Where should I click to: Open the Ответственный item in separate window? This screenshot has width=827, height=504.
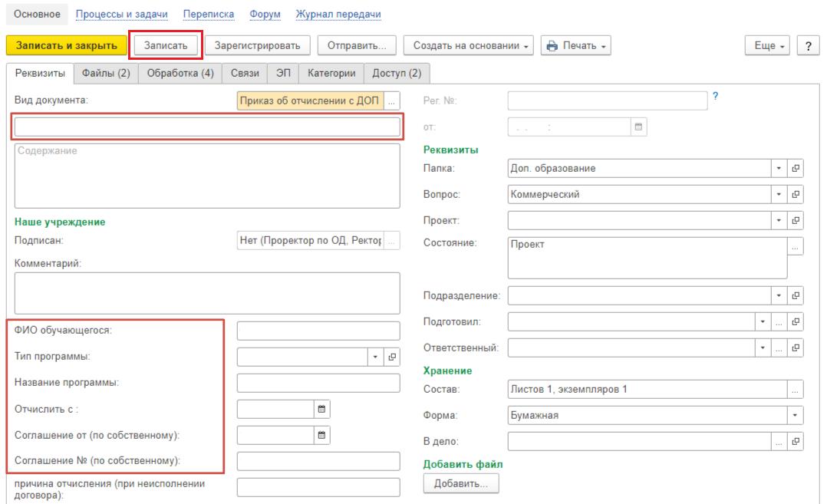pyautogui.click(x=796, y=348)
